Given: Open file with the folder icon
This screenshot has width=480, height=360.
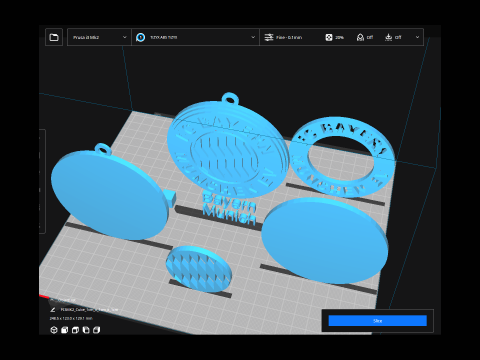Looking at the screenshot, I should pos(54,37).
